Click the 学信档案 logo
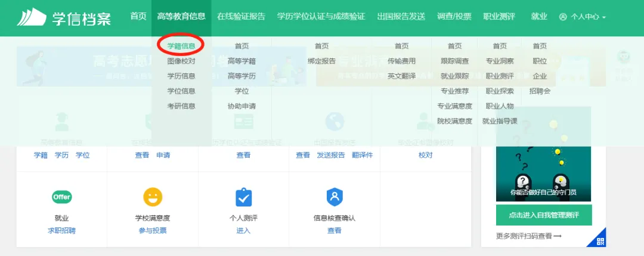The image size is (644, 256). pyautogui.click(x=64, y=17)
